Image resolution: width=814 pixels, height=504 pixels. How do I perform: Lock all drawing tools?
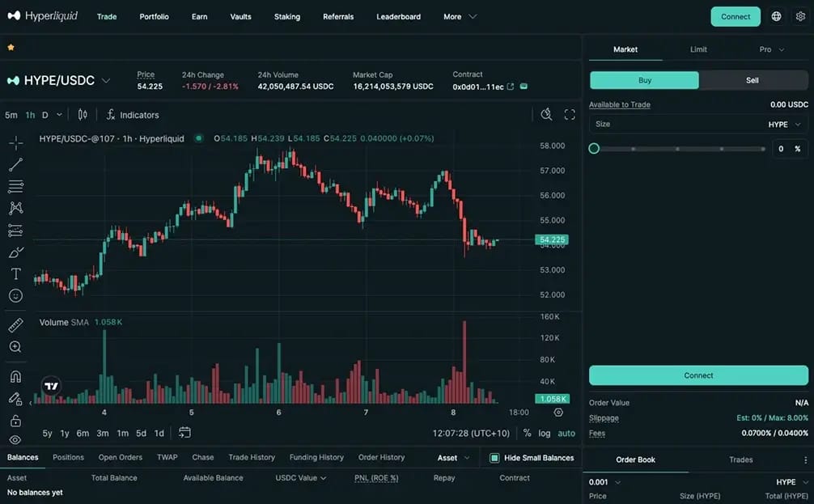[x=15, y=421]
